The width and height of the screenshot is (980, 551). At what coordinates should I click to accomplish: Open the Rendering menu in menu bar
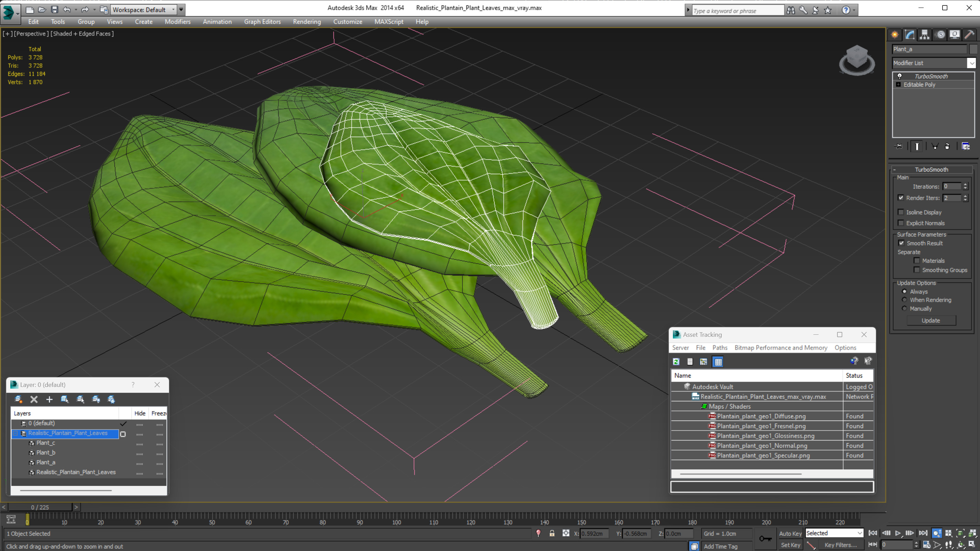click(x=307, y=22)
